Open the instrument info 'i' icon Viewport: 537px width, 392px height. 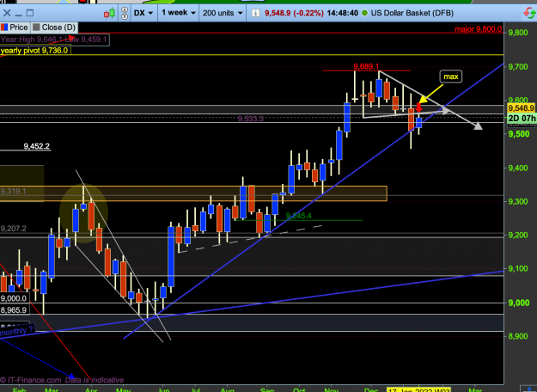pyautogui.click(x=255, y=13)
